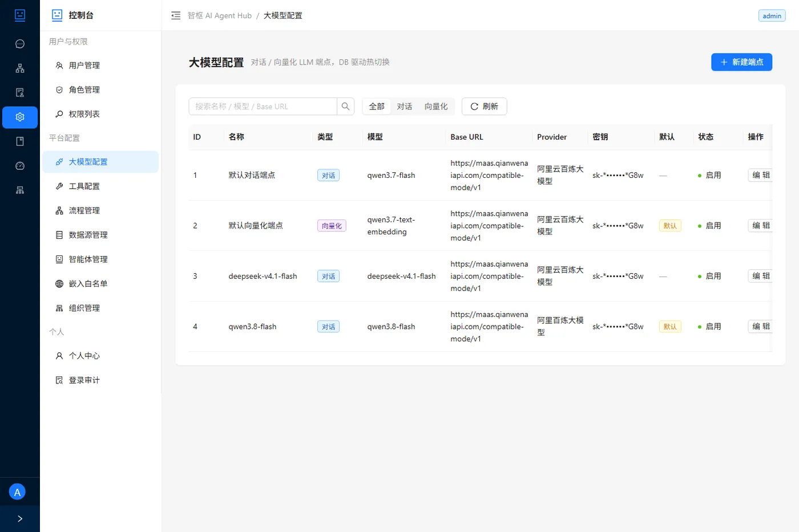The image size is (799, 532).
Task: Open 流程管理 in the sidebar
Action: [100, 210]
